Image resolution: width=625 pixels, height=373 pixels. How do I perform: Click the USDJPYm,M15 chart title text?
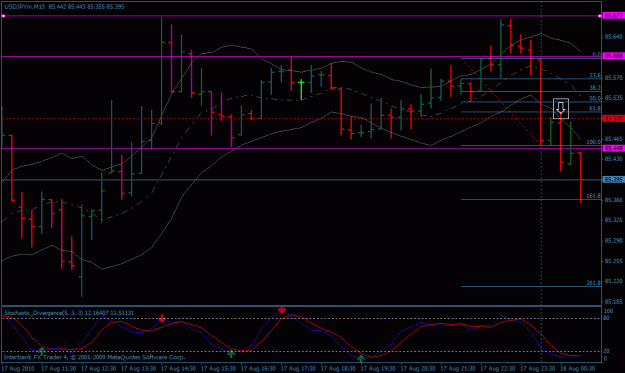click(x=25, y=7)
